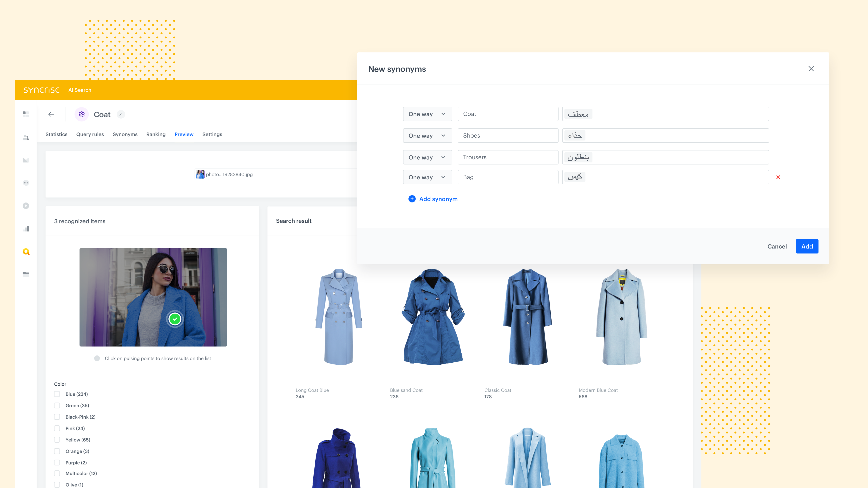The image size is (868, 488).
Task: Toggle the Pink (24) color checkbox
Action: pos(57,428)
